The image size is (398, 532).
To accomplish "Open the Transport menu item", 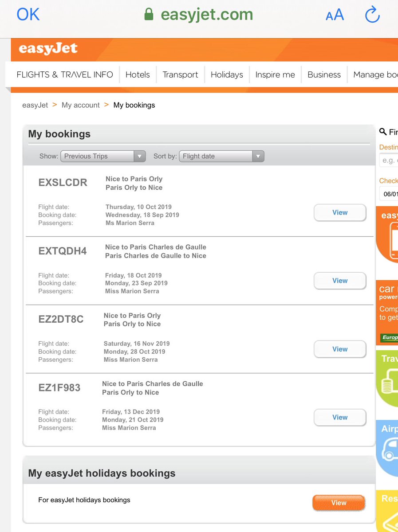I will click(180, 74).
